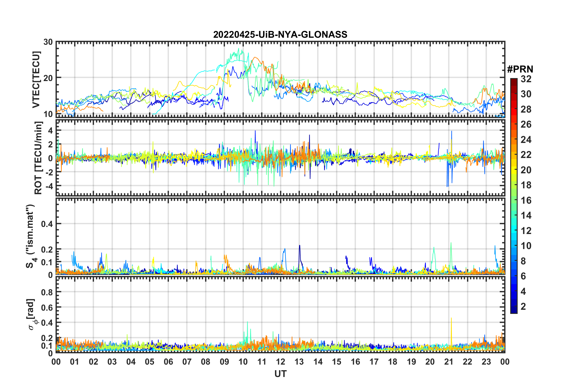Click sigma phi tick label 0.8

coord(47,292)
